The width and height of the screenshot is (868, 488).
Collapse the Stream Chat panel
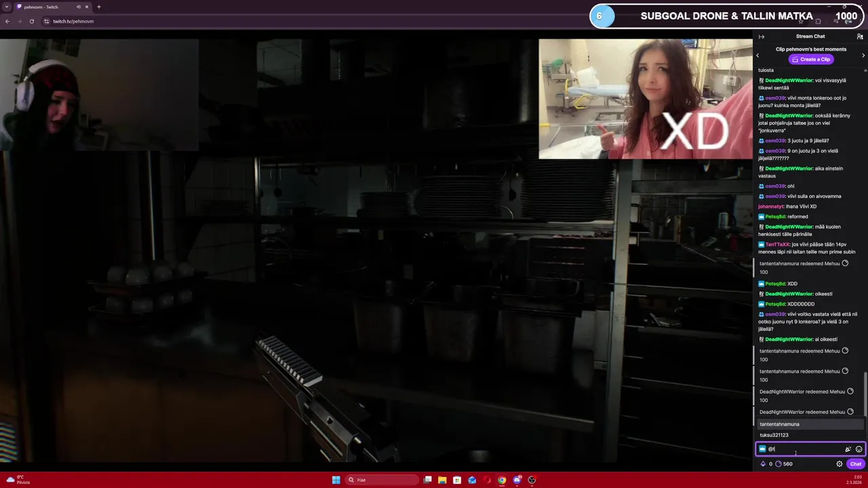click(762, 37)
